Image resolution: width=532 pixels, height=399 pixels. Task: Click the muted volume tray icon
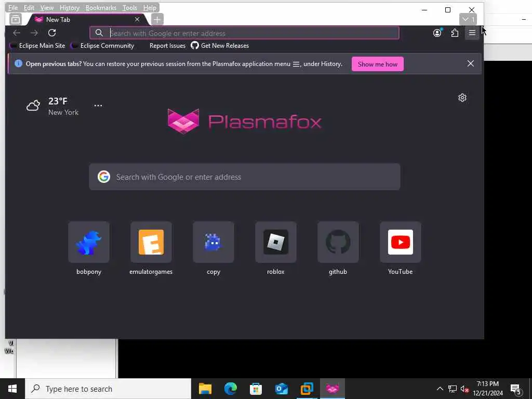pos(464,389)
